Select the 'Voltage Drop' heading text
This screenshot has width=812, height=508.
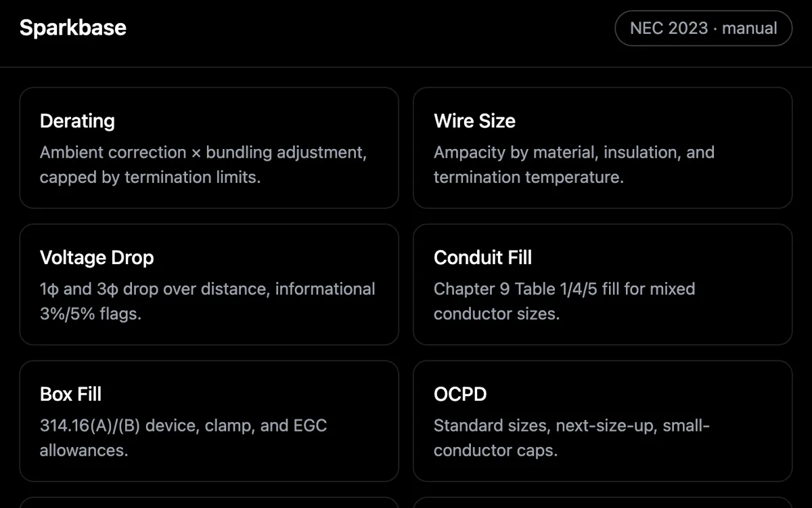click(x=97, y=258)
